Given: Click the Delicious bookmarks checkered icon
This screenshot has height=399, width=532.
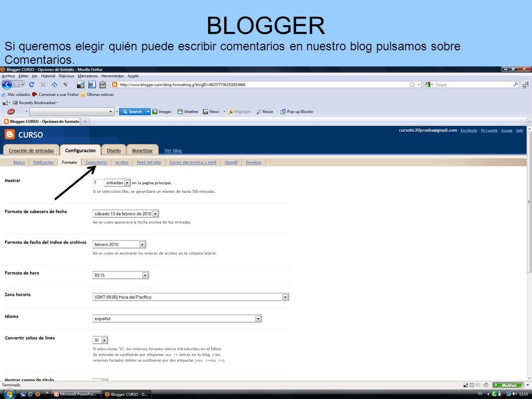Looking at the screenshot, I should [x=81, y=85].
